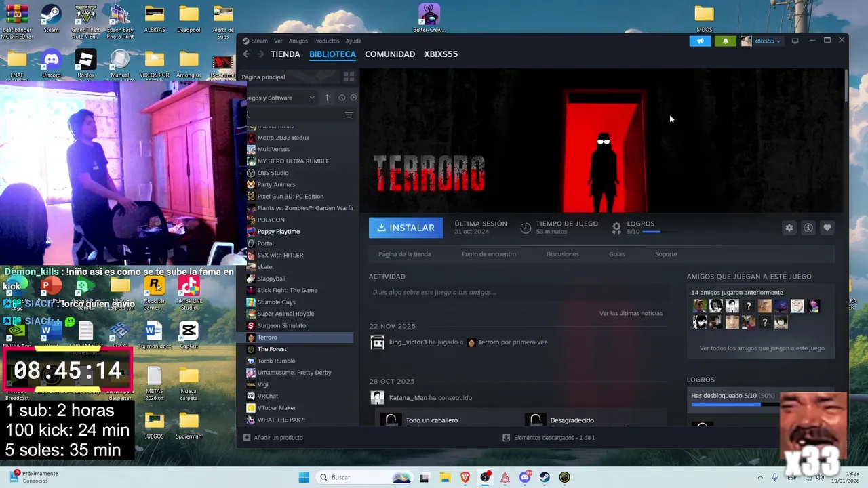Open Página de la tienda link
Image resolution: width=868 pixels, height=488 pixels.
405,254
